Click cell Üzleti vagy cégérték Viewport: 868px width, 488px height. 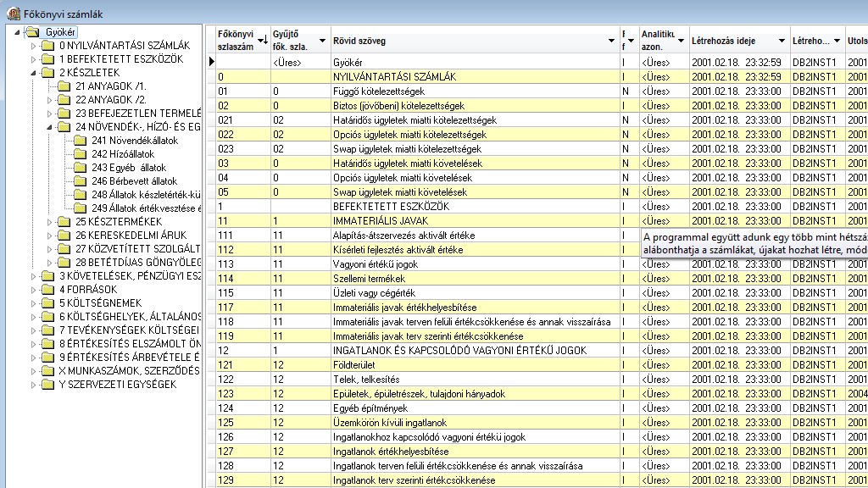[x=475, y=292]
